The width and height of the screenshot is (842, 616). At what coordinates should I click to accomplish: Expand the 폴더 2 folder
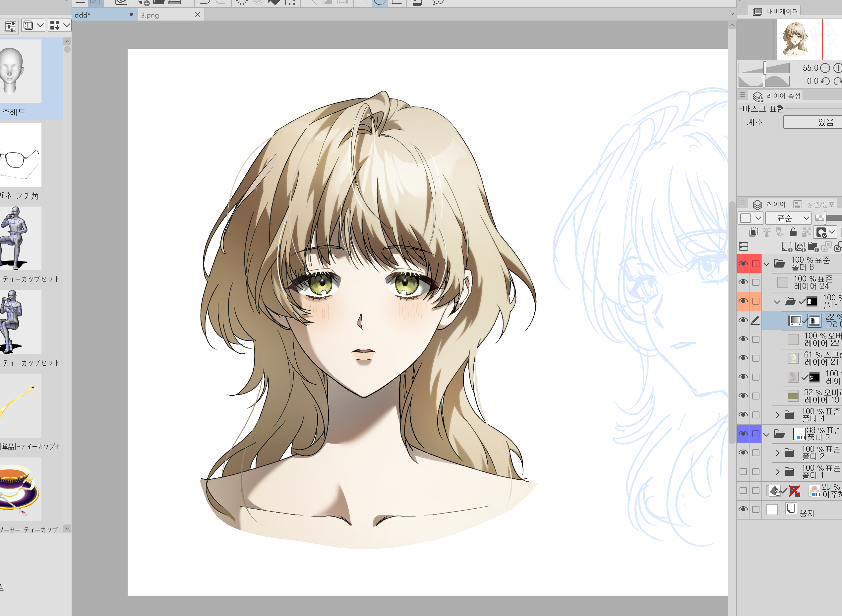coord(777,453)
